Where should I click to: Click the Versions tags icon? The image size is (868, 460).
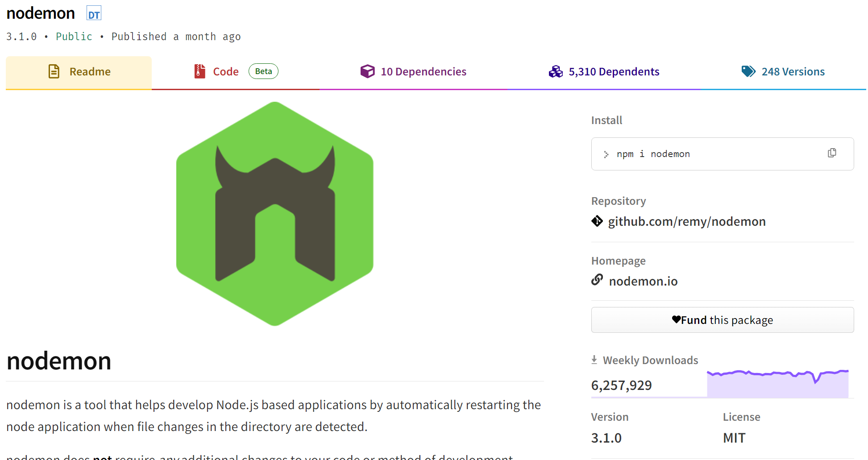click(x=748, y=71)
